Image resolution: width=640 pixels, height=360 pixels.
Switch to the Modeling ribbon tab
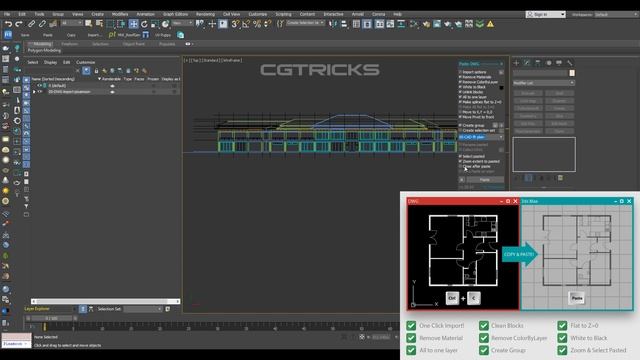(x=42, y=44)
